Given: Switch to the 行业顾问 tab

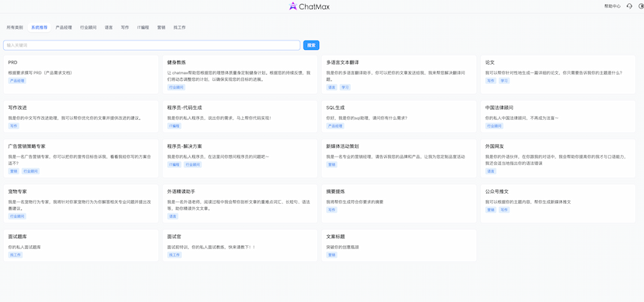Looking at the screenshot, I should coord(89,27).
